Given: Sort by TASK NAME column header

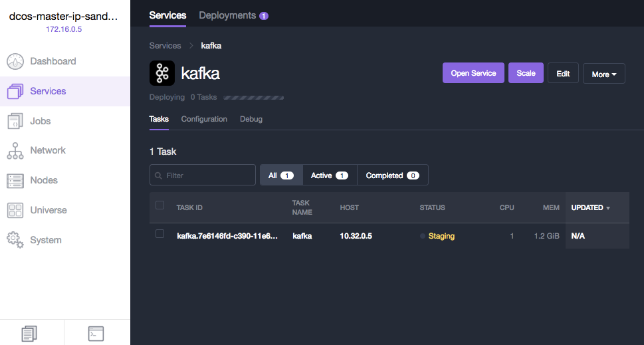Looking at the screenshot, I should [x=302, y=208].
